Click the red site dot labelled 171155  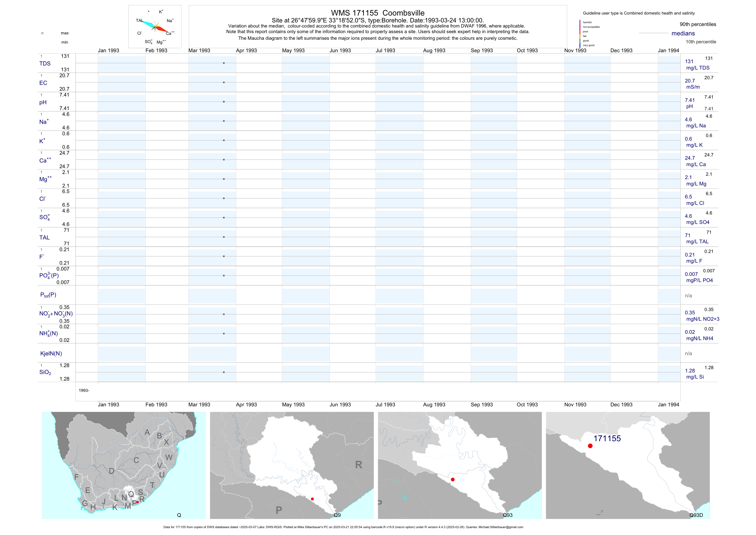click(590, 446)
